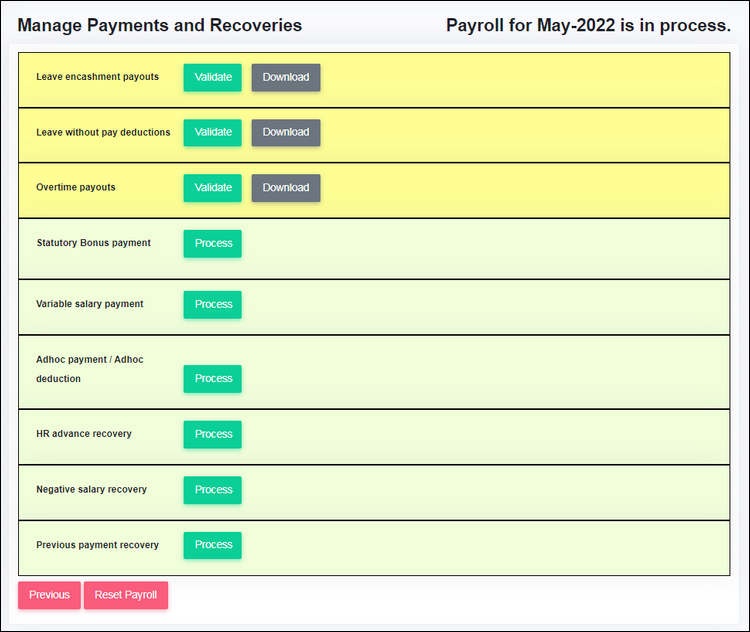750x632 pixels.
Task: Process the Negative salary recovery
Action: click(x=212, y=489)
